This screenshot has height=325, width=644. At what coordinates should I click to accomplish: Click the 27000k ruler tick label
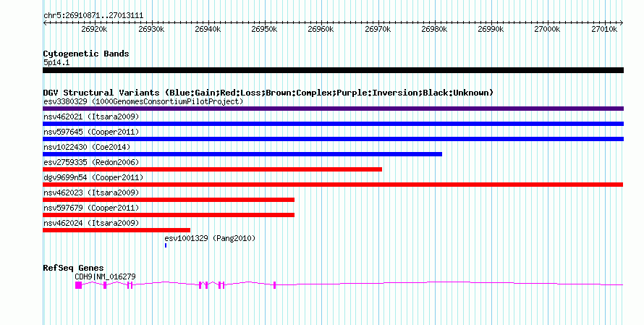(x=547, y=29)
